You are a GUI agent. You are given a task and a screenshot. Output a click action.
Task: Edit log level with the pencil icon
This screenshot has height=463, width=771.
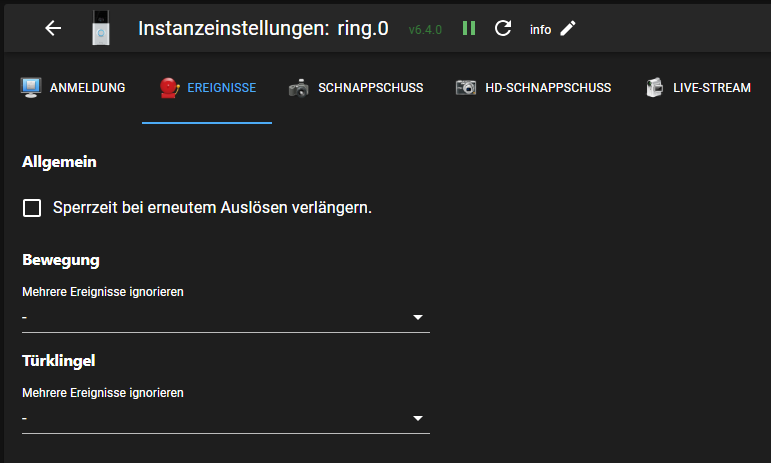(568, 29)
